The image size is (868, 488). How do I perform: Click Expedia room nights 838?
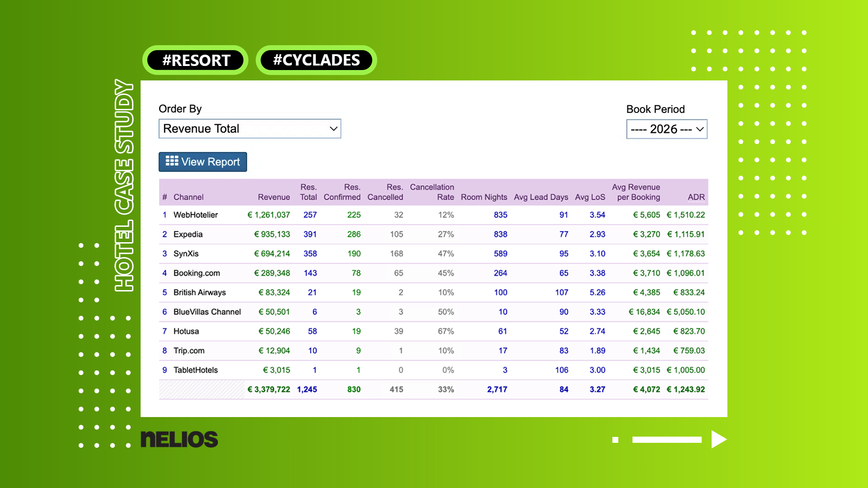tap(500, 234)
